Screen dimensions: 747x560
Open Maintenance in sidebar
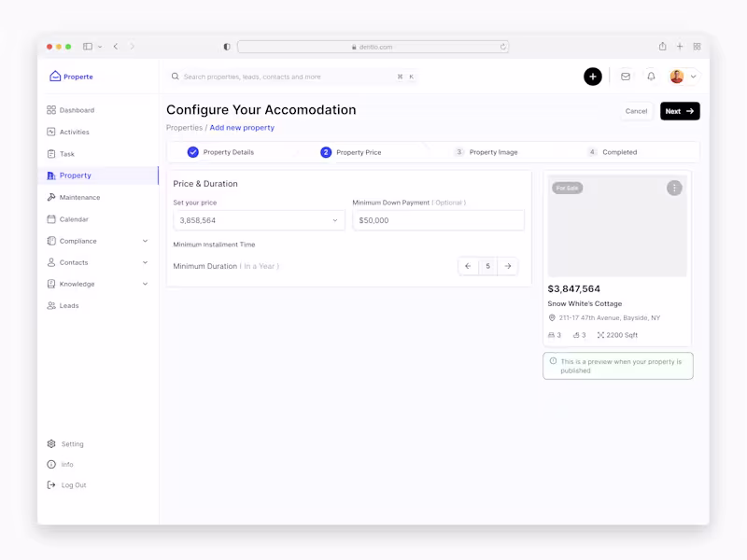74,197
